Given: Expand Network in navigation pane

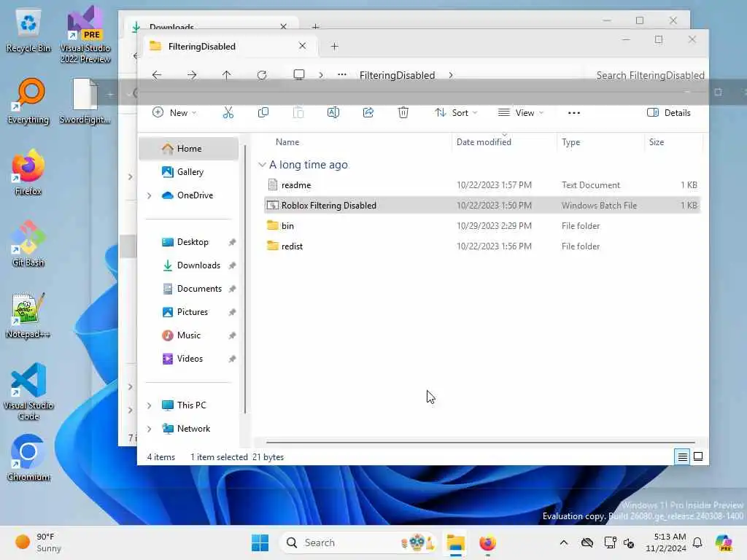Looking at the screenshot, I should 149,429.
